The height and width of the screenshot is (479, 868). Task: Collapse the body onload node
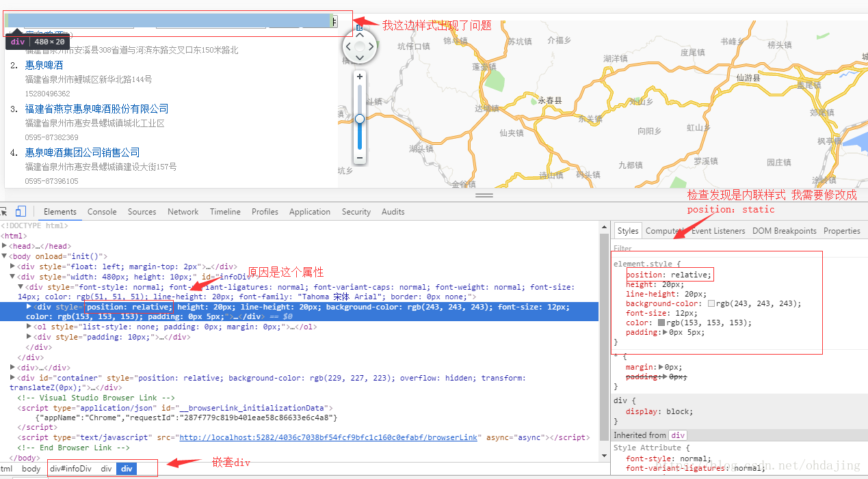[x=5, y=256]
